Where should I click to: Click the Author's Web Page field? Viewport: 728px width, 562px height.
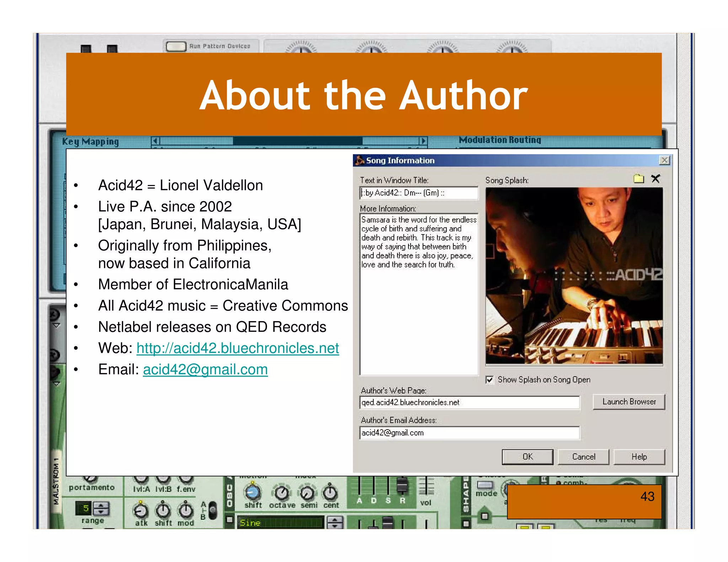point(470,402)
